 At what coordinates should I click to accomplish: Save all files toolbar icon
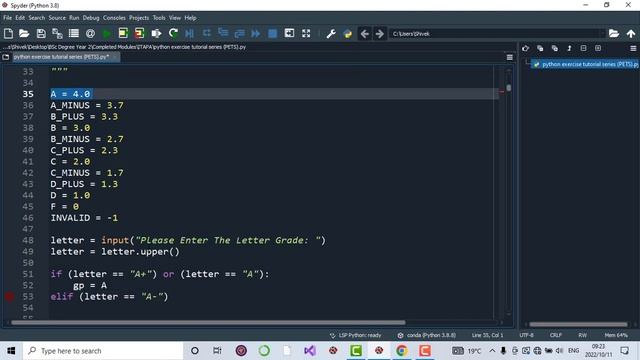coord(57,33)
